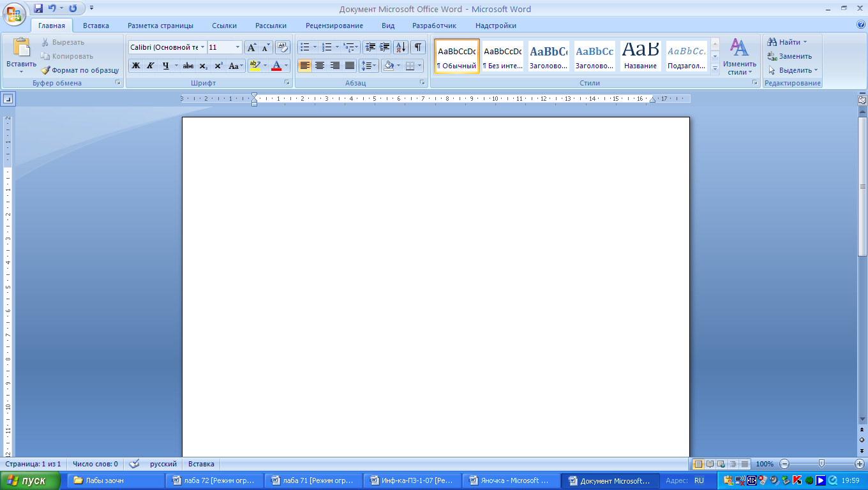Switch to Вставка ribbon tab
Image resolution: width=868 pixels, height=490 pixels.
tap(96, 26)
